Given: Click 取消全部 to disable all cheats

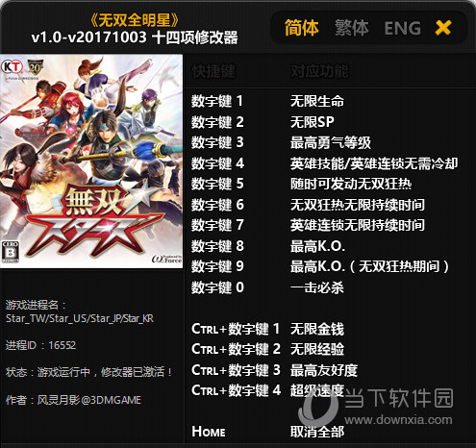Looking at the screenshot, I should pos(317,432).
